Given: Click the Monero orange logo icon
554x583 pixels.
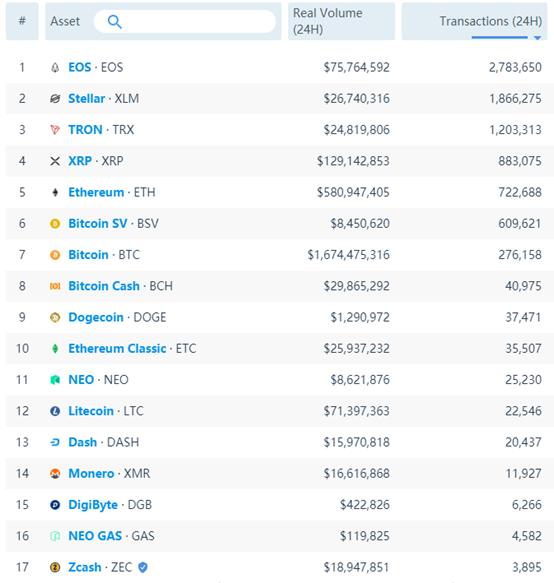Looking at the screenshot, I should (55, 473).
